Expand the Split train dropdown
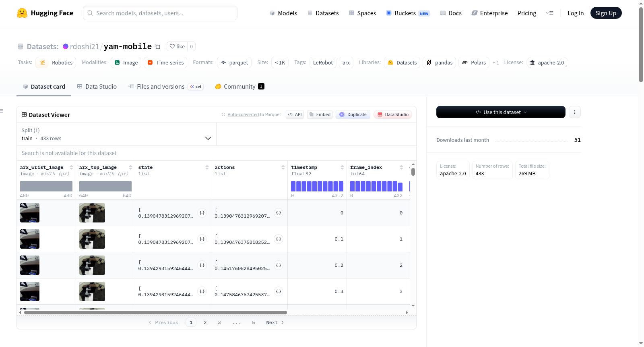 tap(116, 134)
